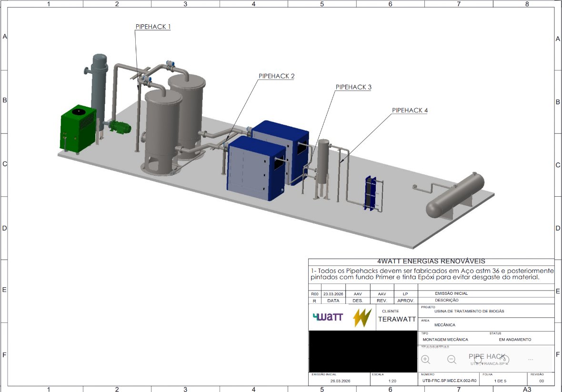Click the "MONTAGEM MECÂNICA" type value
Viewport: 562px width, 392px height.
pyautogui.click(x=445, y=339)
